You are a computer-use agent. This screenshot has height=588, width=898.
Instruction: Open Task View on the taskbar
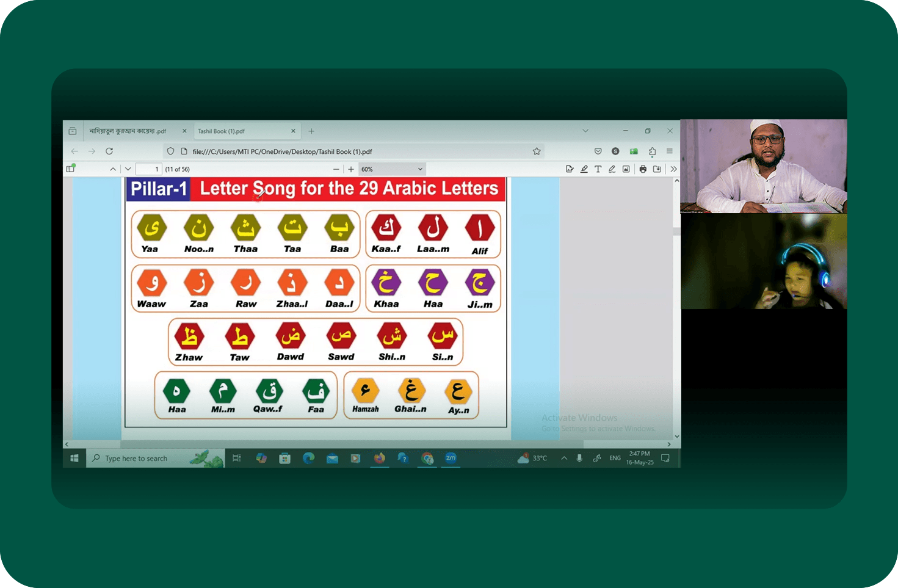[237, 459]
